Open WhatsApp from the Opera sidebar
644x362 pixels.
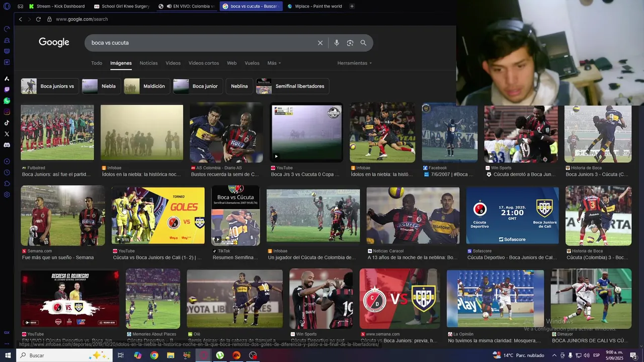[7, 101]
